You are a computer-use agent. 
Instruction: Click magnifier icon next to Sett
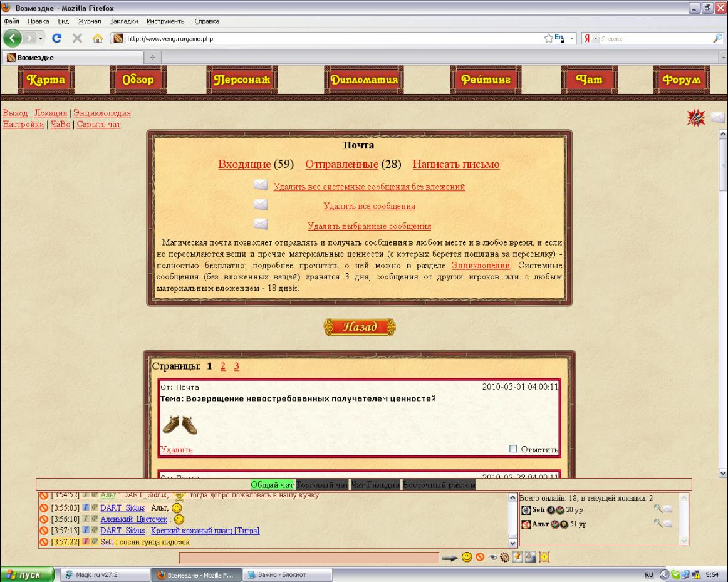[x=657, y=509]
